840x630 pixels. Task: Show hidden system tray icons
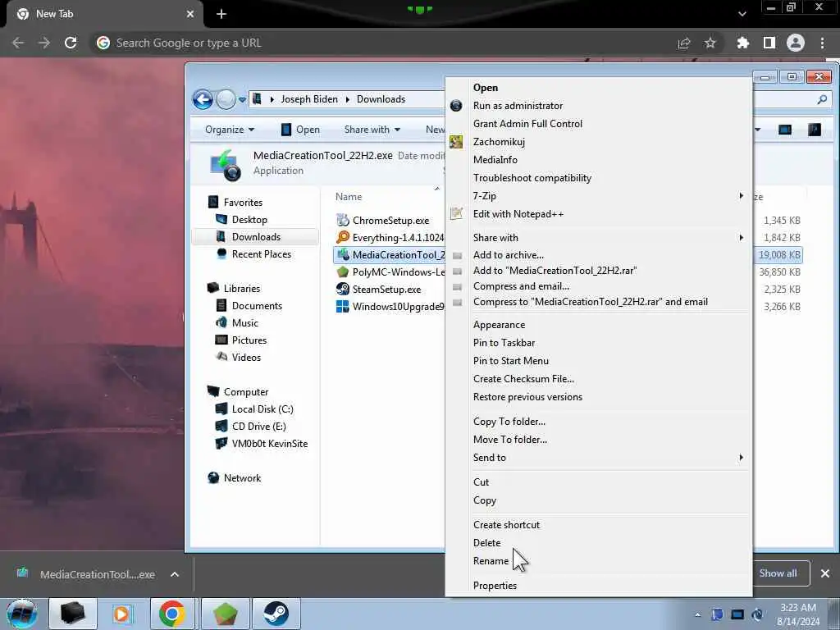(697, 614)
